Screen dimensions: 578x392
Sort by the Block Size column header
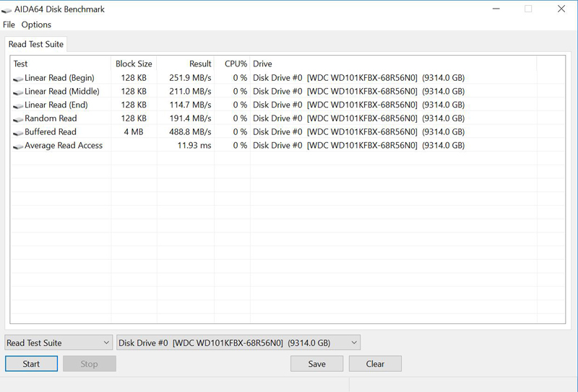click(x=134, y=64)
